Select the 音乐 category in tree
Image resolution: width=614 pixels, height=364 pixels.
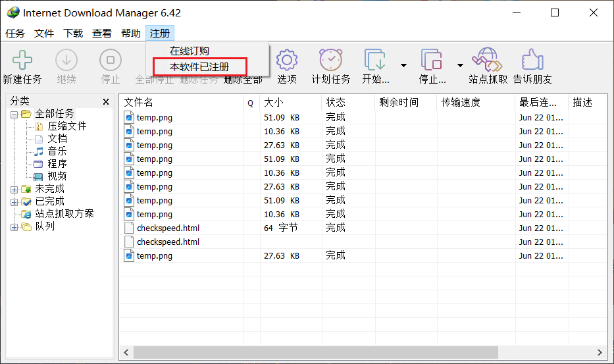coord(57,151)
